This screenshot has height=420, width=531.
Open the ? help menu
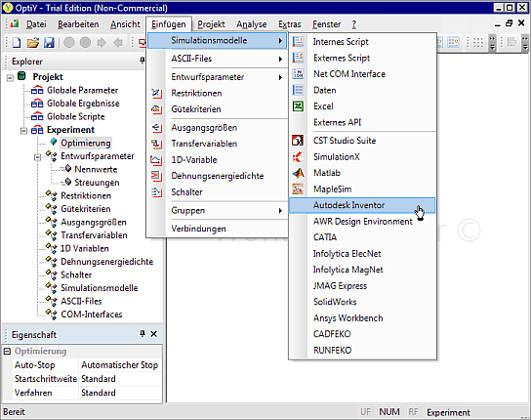point(354,24)
